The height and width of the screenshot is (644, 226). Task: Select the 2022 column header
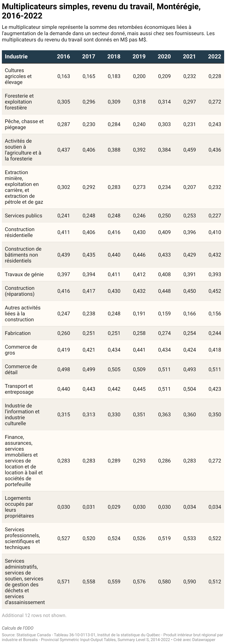coord(215,57)
